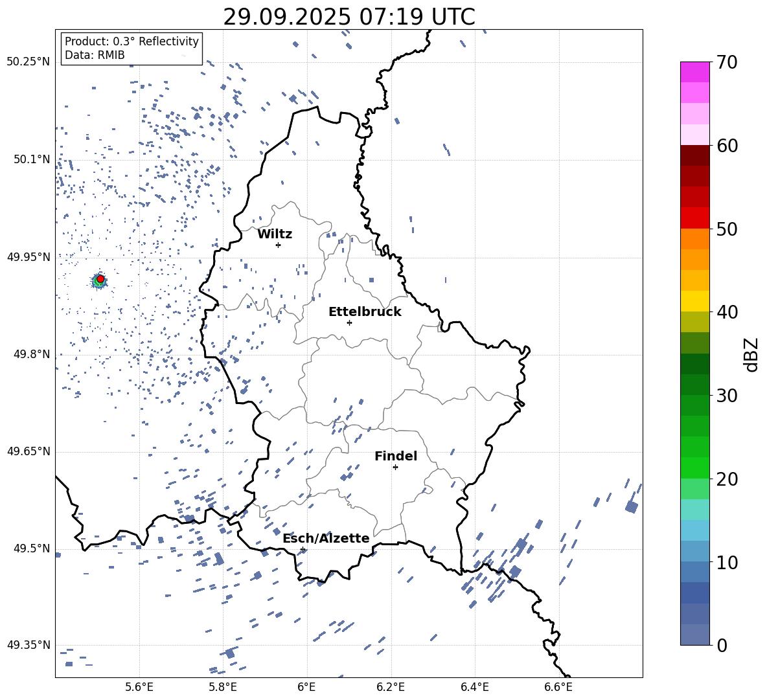Click the Findel station cross marker
This screenshot has width=767, height=700.
395,468
